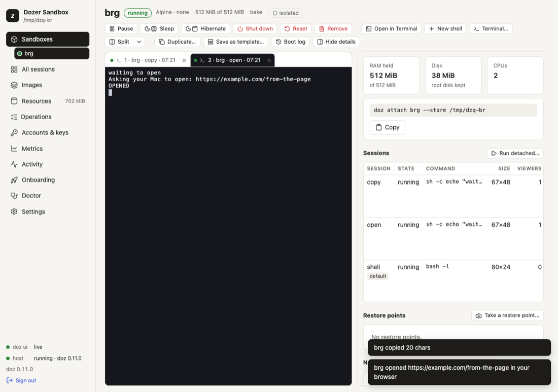
Task: Select the copy session row
Action: click(453, 196)
